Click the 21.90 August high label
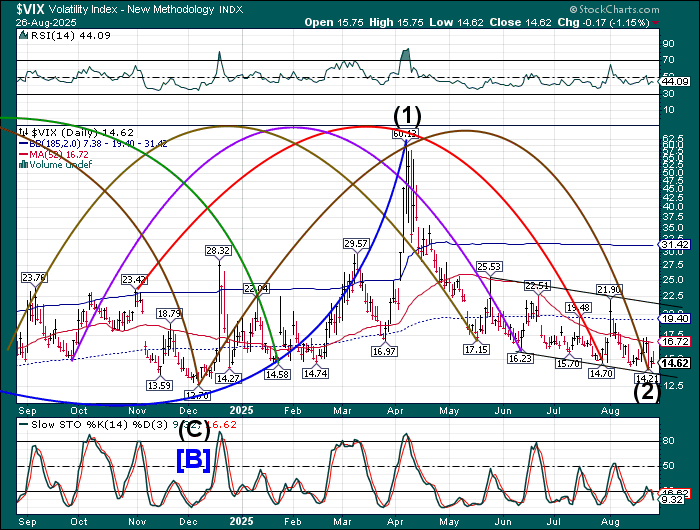The width and height of the screenshot is (700, 530). point(609,289)
